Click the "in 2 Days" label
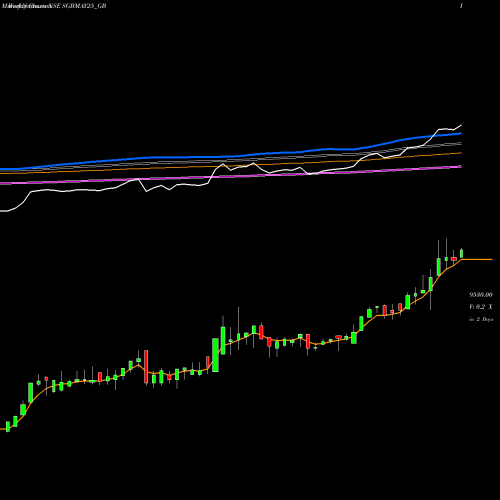 (481, 319)
